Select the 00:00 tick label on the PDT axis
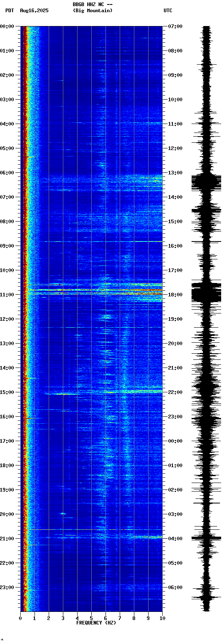This screenshot has height=644, width=224. pyautogui.click(x=7, y=26)
